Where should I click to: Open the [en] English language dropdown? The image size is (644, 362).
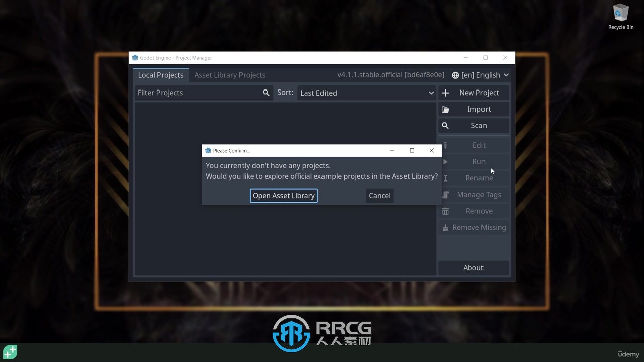coord(480,75)
